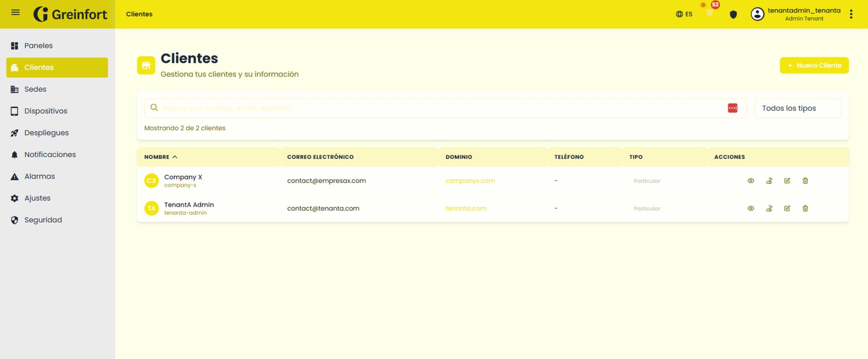Image resolution: width=868 pixels, height=359 pixels.
Task: Open tenanta.com domain link
Action: 466,208
